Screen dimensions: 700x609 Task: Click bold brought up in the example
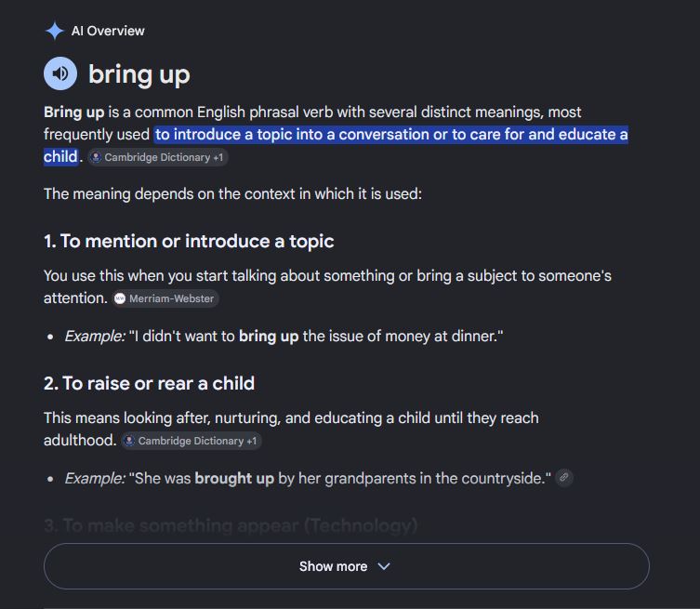tap(234, 478)
